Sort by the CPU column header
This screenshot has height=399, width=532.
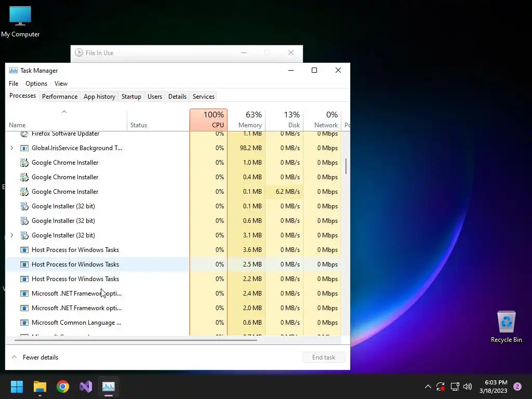(209, 120)
